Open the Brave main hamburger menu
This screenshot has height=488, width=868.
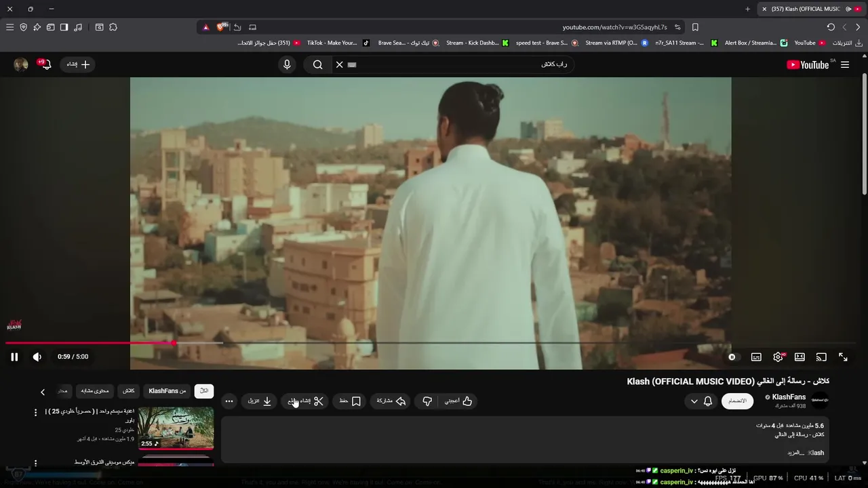tap(9, 27)
